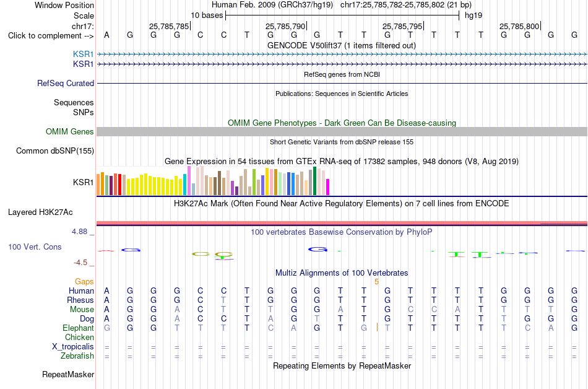The image size is (588, 389).
Task: Click the 'Click to complement -->' label
Action: (51, 36)
